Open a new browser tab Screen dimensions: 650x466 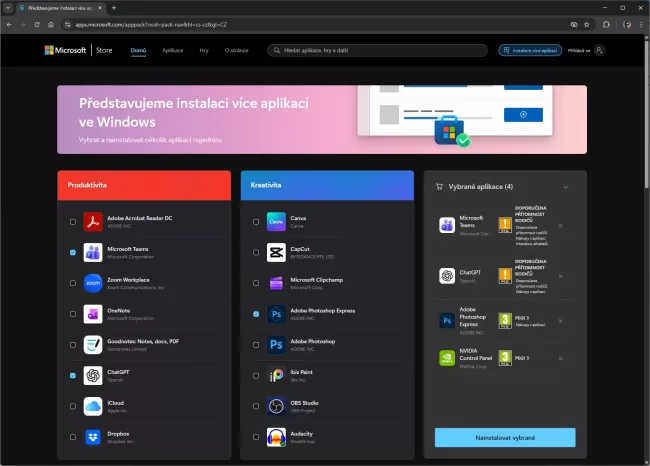coord(114,8)
